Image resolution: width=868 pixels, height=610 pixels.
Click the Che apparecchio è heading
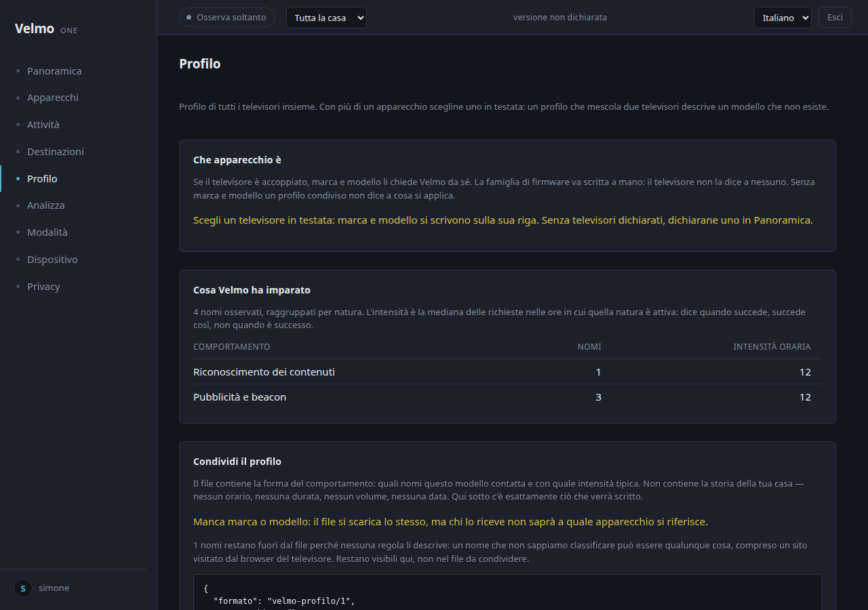[237, 160]
